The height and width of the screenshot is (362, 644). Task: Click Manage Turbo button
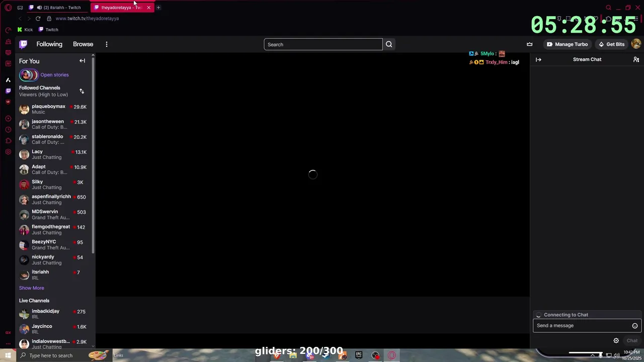pos(567,44)
